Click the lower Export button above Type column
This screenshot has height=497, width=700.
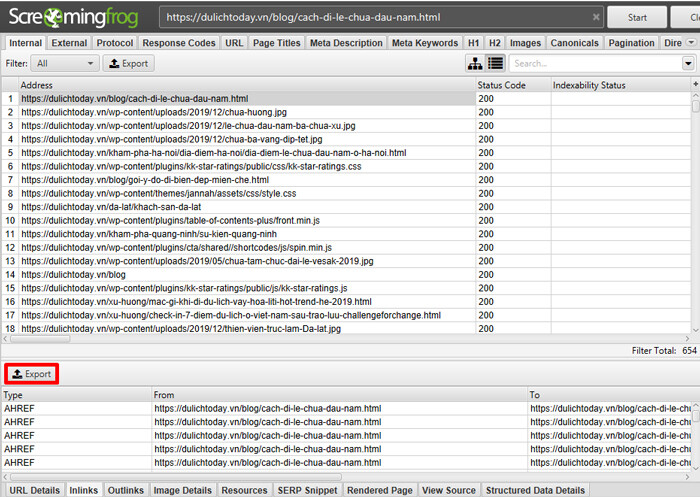click(x=31, y=374)
